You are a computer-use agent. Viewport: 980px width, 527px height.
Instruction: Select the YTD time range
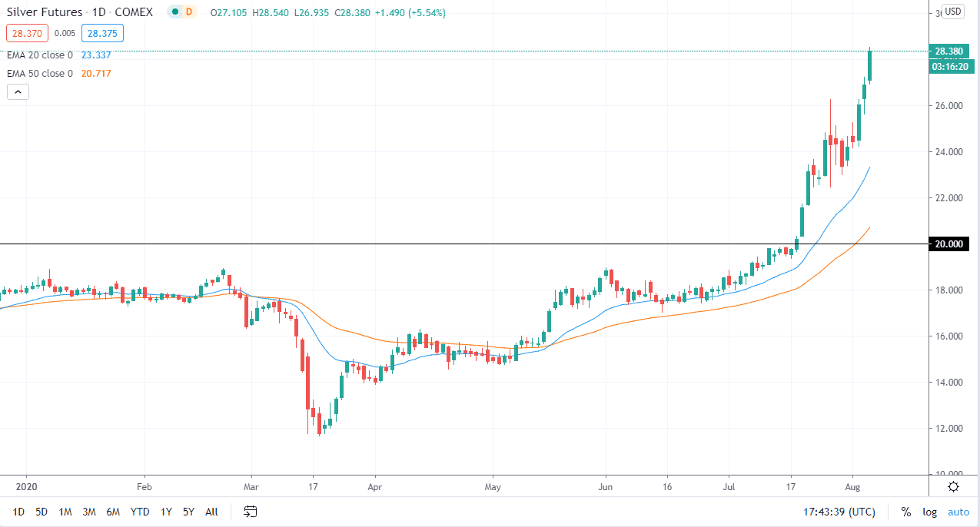[140, 512]
